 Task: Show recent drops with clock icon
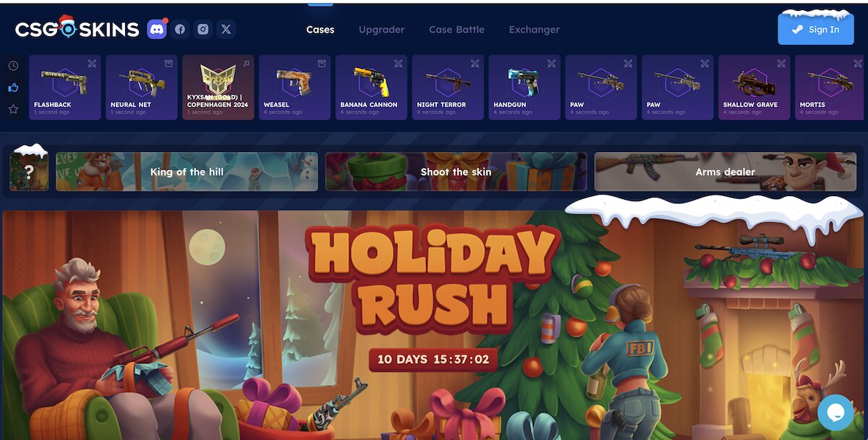coord(13,66)
